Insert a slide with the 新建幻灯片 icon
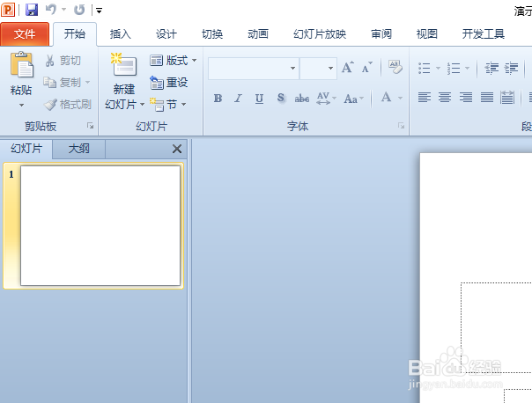Screen dimensions: 532x403 click(124, 65)
